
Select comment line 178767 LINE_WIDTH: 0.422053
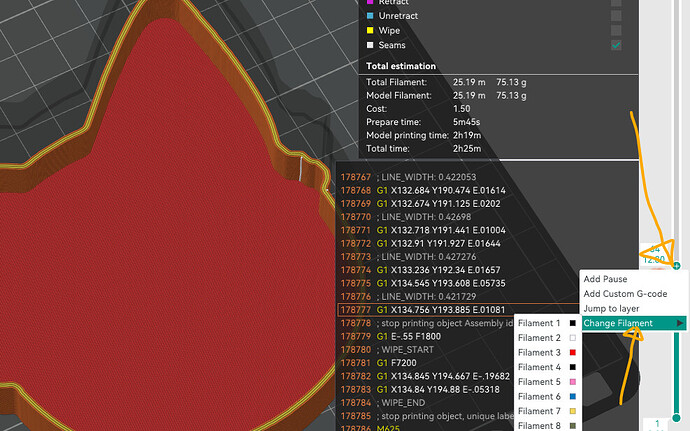pos(408,177)
